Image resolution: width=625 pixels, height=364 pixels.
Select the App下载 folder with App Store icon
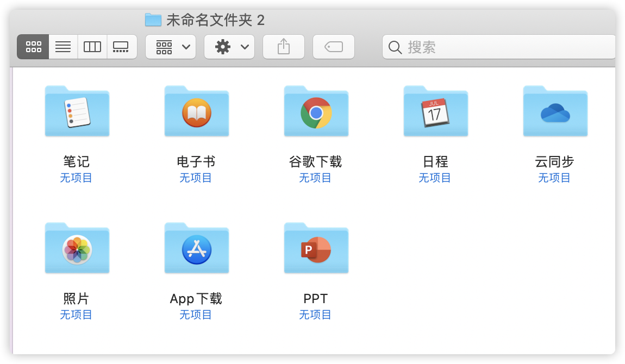point(197,248)
